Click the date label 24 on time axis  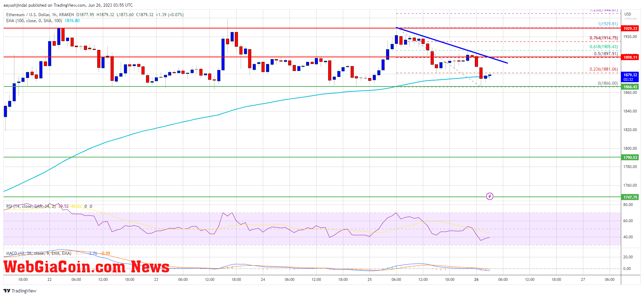263,279
